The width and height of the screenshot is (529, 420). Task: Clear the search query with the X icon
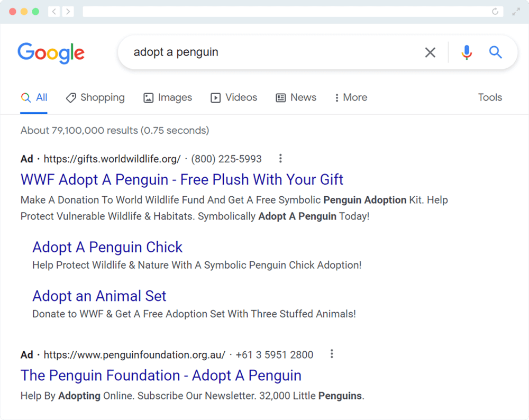(430, 52)
